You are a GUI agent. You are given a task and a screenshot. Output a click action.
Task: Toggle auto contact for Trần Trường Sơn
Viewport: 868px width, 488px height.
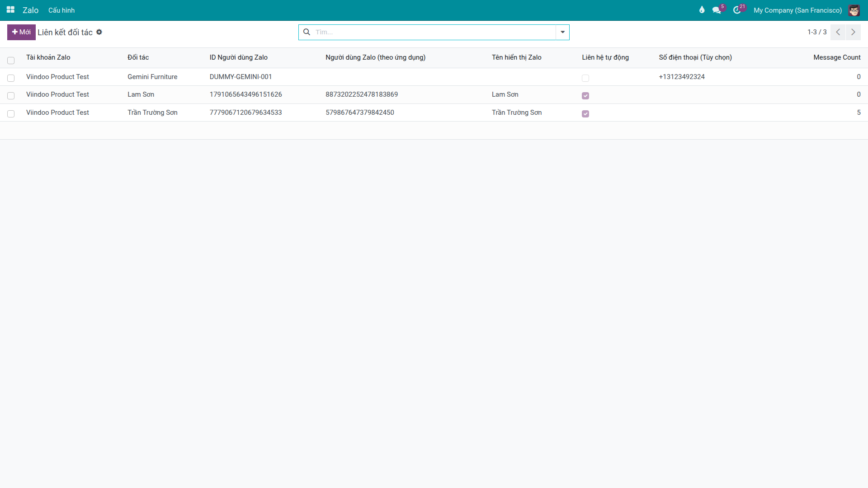pos(585,114)
